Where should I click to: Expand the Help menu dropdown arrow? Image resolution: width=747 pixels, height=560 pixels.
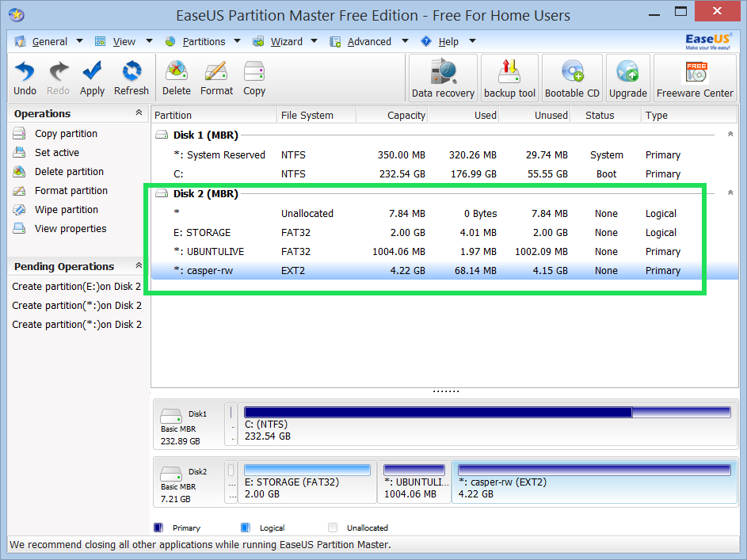click(x=473, y=41)
